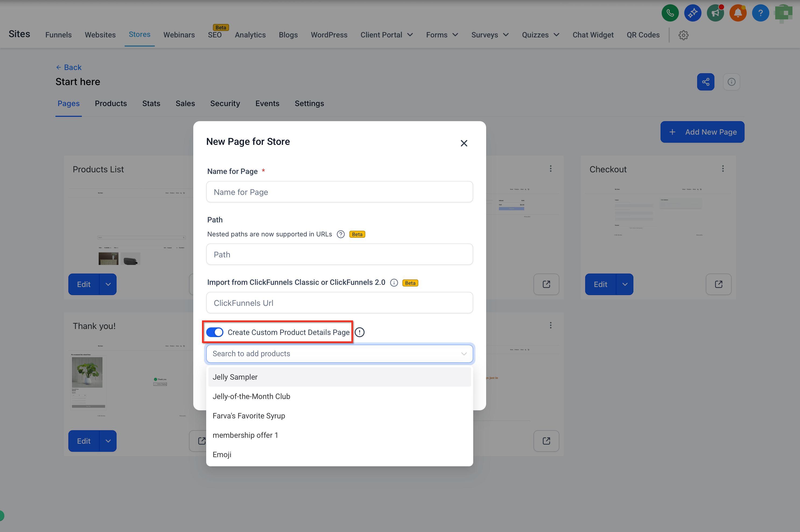Click the Back link
This screenshot has height=532, width=800.
tap(68, 67)
